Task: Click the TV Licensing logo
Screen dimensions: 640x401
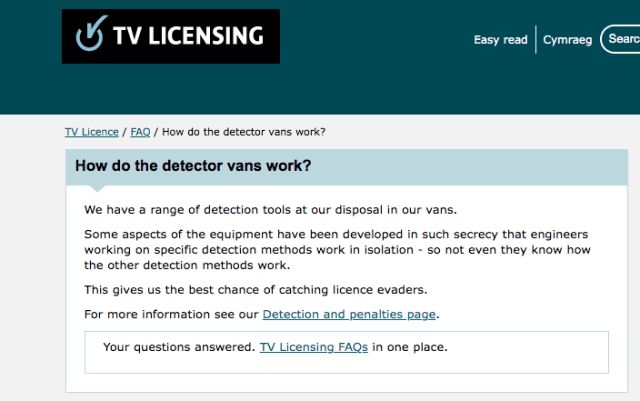Action: click(x=171, y=36)
